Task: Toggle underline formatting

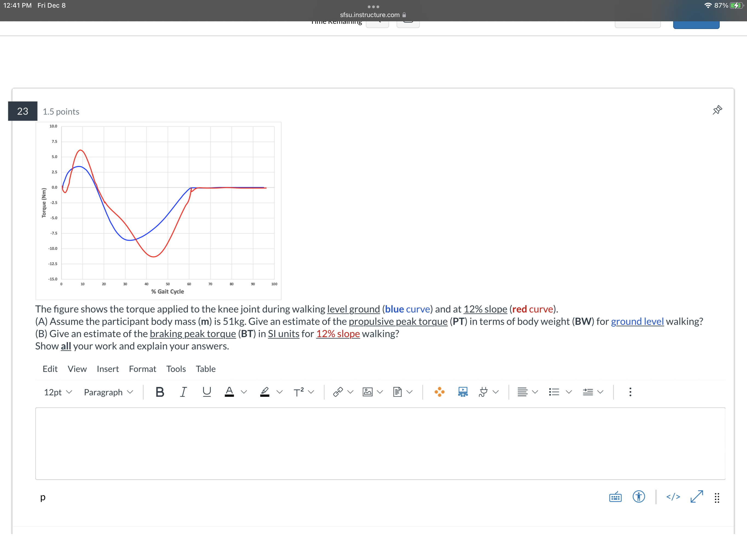Action: (x=207, y=392)
